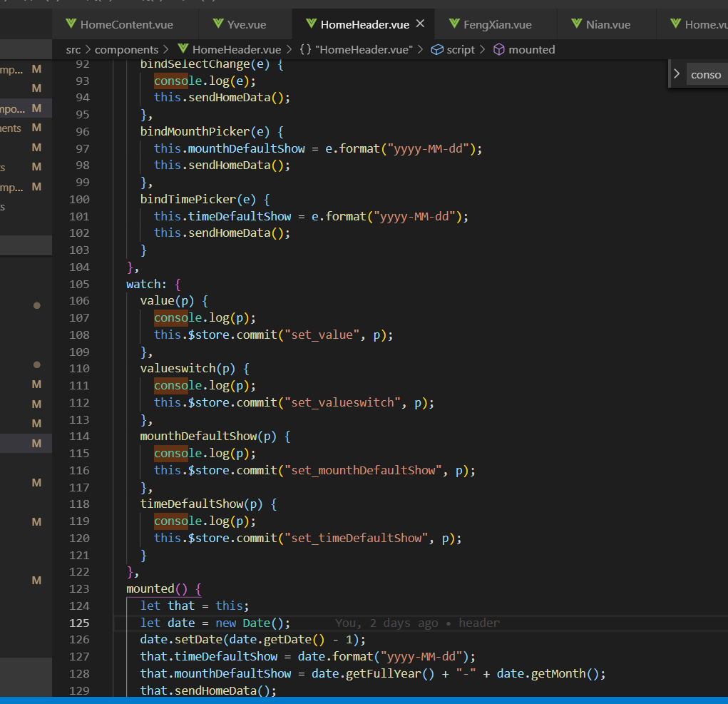Click the find input containing "conso"
The height and width of the screenshot is (704, 728).
coord(706,74)
